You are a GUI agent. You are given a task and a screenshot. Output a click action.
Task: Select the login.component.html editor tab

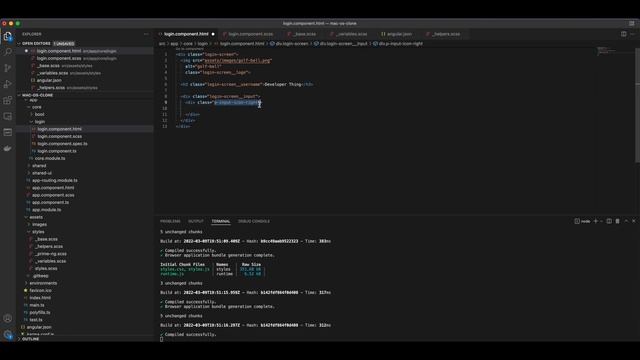pyautogui.click(x=186, y=34)
